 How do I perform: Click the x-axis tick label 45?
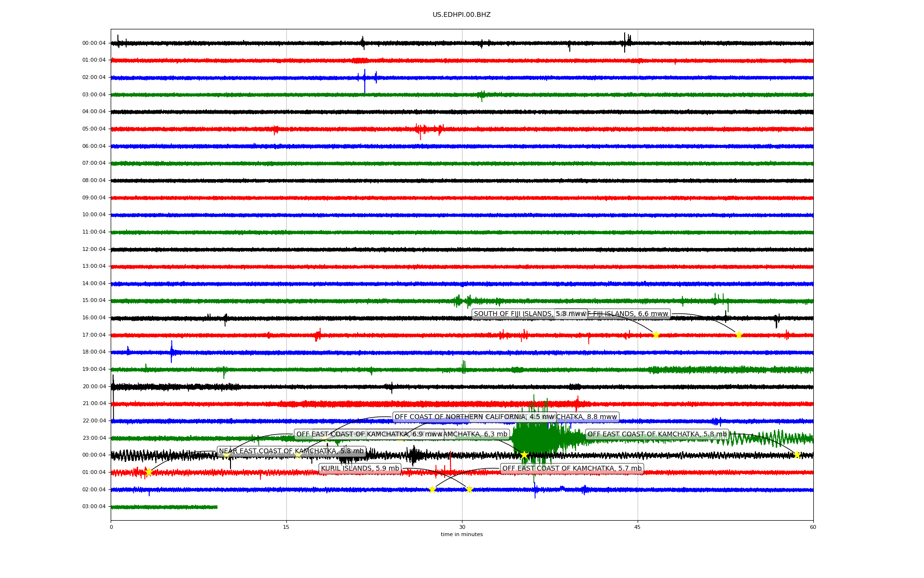coord(638,527)
